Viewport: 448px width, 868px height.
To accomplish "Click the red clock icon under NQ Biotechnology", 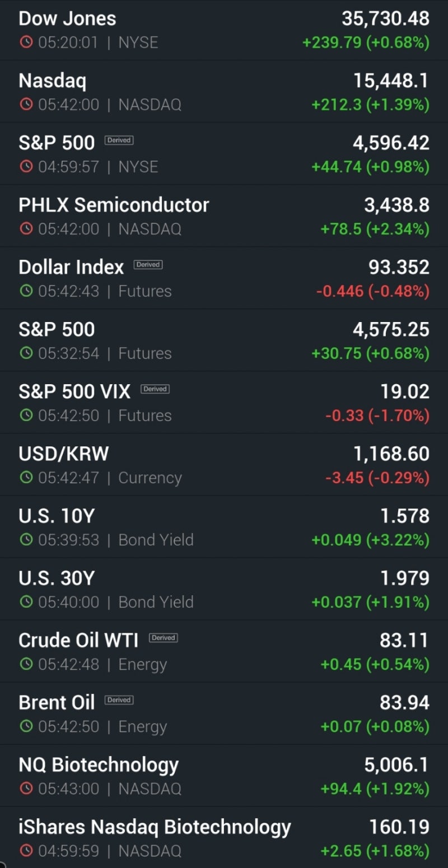I will [26, 788].
